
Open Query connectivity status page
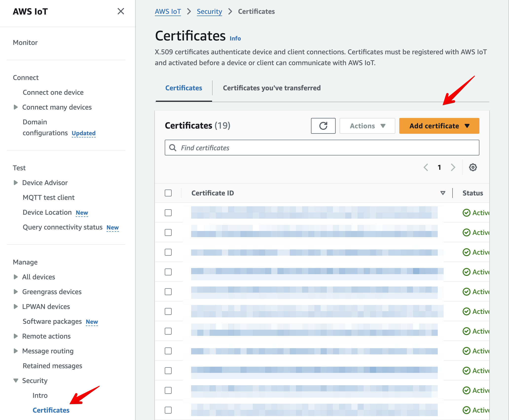[62, 227]
